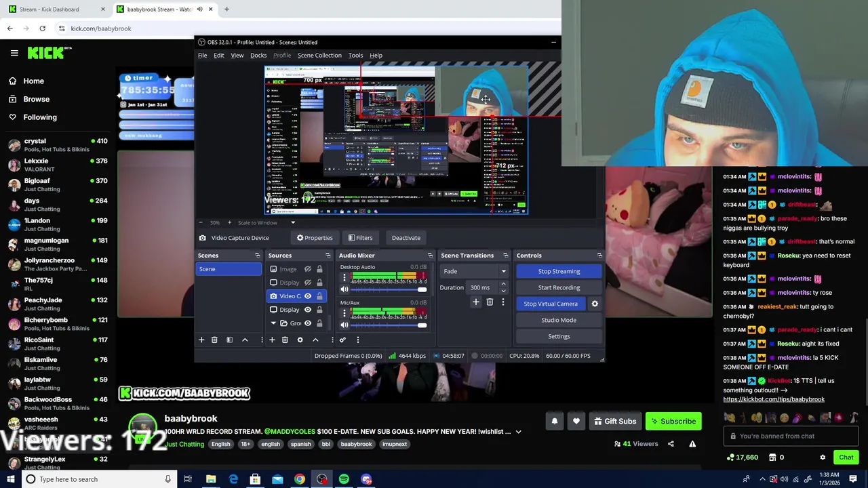
Task: Switch to Stream - Kick Dashboard tab
Action: click(56, 9)
